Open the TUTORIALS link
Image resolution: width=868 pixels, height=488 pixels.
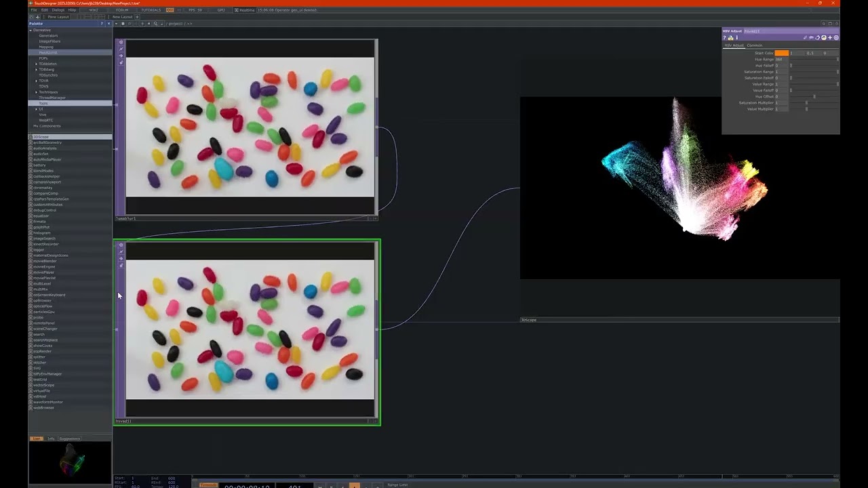tap(151, 10)
